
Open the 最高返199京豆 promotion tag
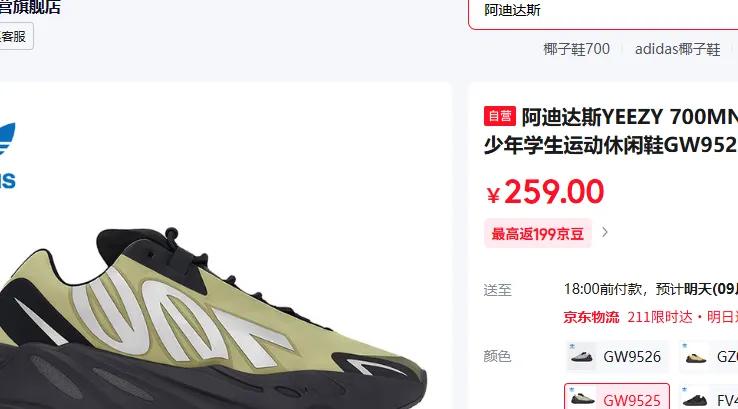point(537,233)
